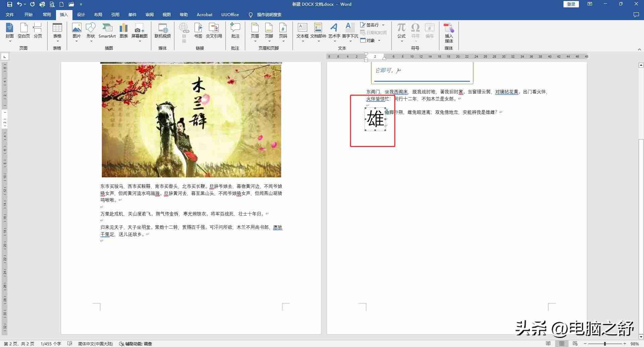644x347 pixels.
Task: Save the document with the floppy icon
Action: 9,4
